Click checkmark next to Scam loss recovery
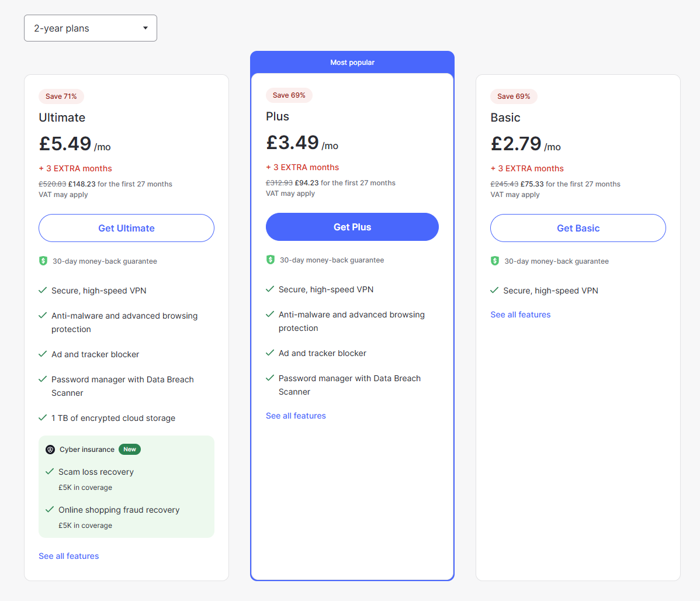This screenshot has width=700, height=601. point(50,471)
